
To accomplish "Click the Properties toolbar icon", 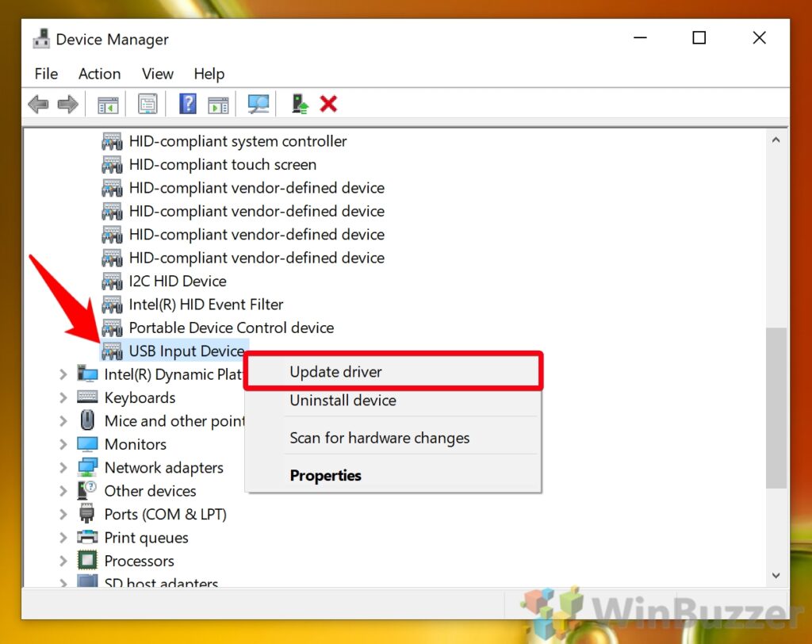I will [x=147, y=103].
